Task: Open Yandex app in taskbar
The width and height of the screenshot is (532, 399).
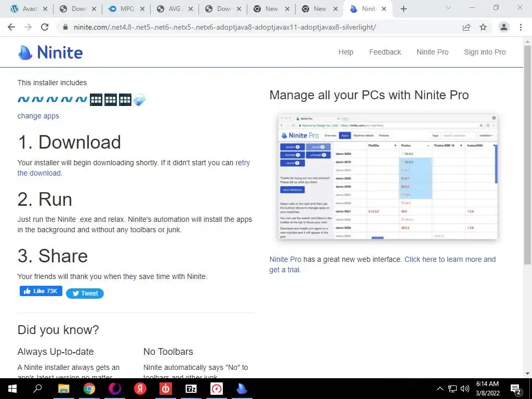Action: 140,389
